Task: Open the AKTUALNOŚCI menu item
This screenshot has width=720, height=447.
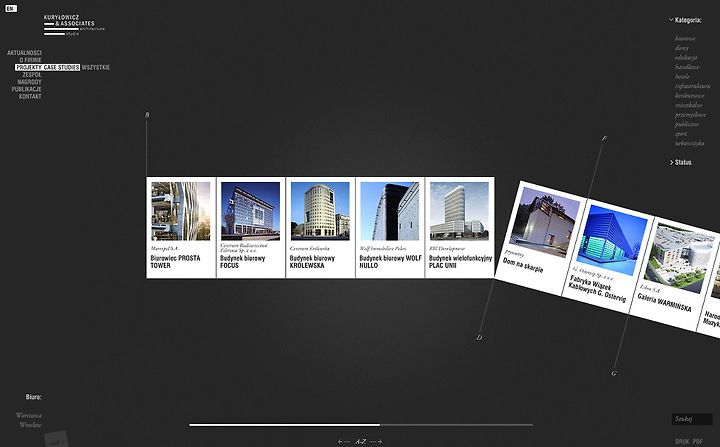Action: [x=24, y=53]
